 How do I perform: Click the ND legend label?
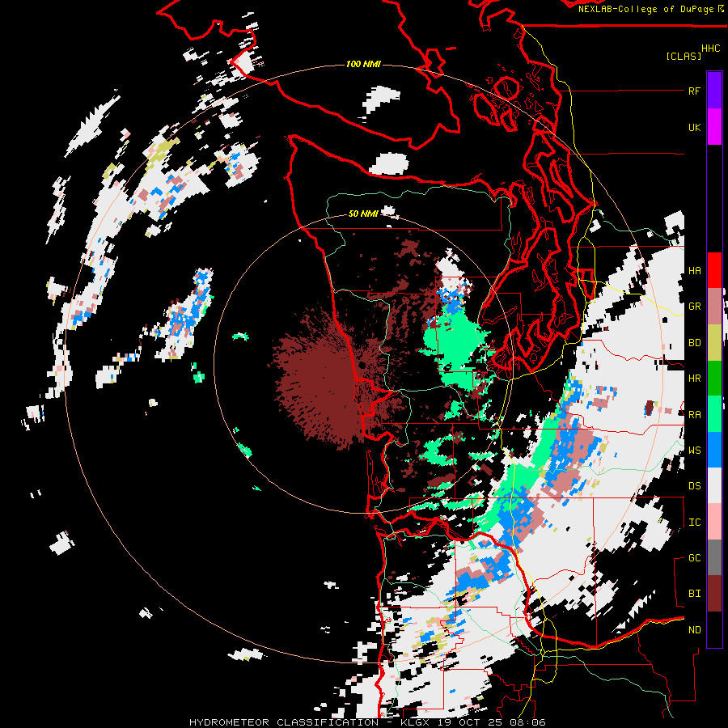click(x=694, y=630)
